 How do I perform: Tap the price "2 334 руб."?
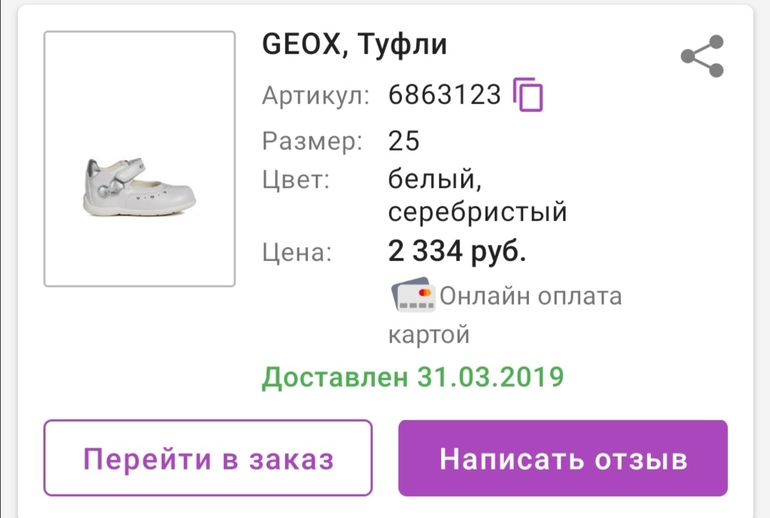tap(457, 252)
